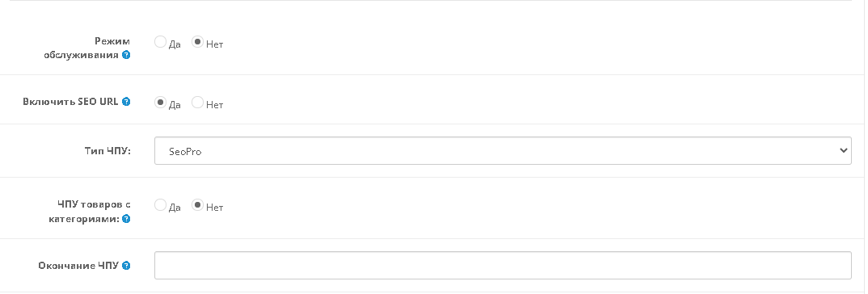This screenshot has width=868, height=294.
Task: Click help icon beside Режим обслуживания
Action: click(x=126, y=55)
